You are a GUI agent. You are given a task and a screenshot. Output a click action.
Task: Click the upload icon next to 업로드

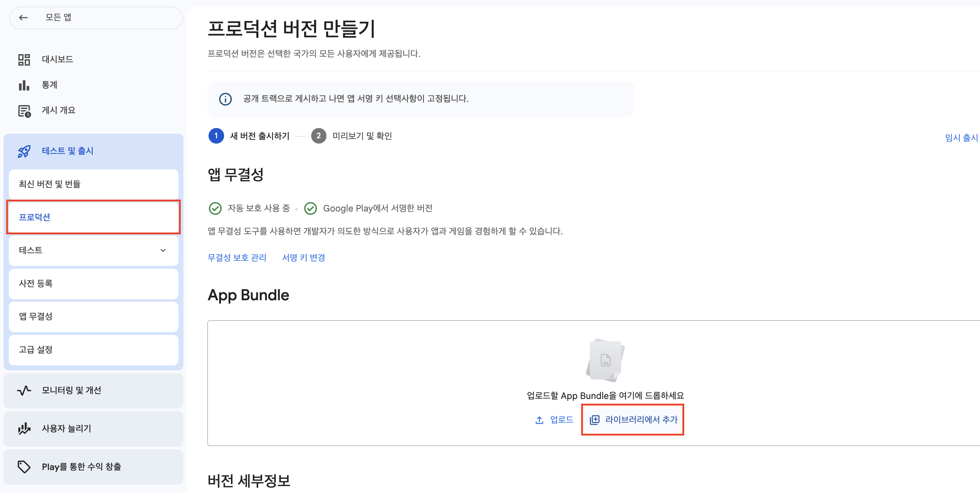(x=539, y=420)
